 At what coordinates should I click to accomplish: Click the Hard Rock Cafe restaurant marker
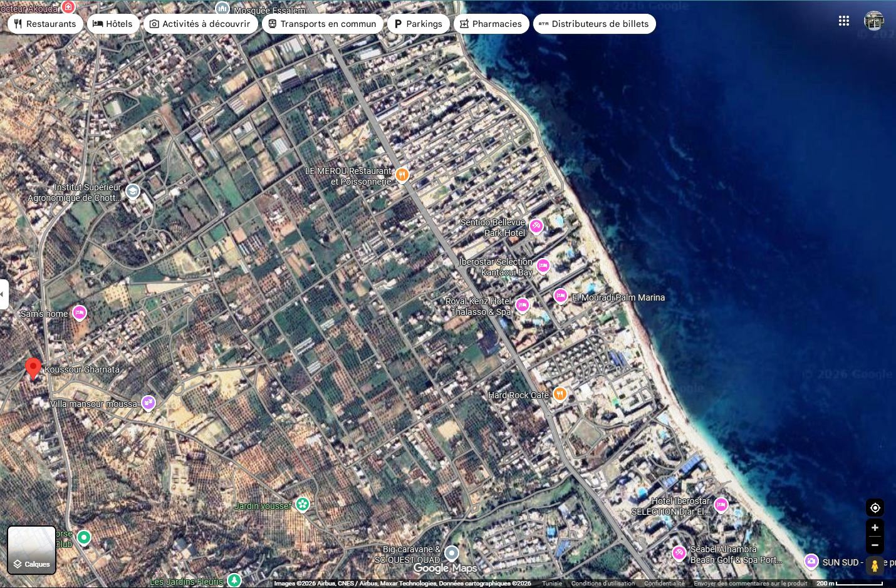pyautogui.click(x=560, y=395)
